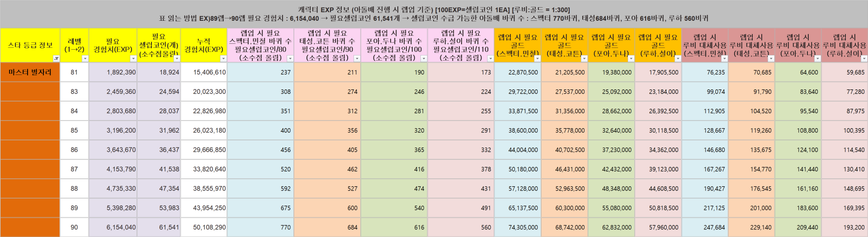Open filter on 골드 (포아,두나) column
This screenshot has width=868, height=237.
(631, 59)
